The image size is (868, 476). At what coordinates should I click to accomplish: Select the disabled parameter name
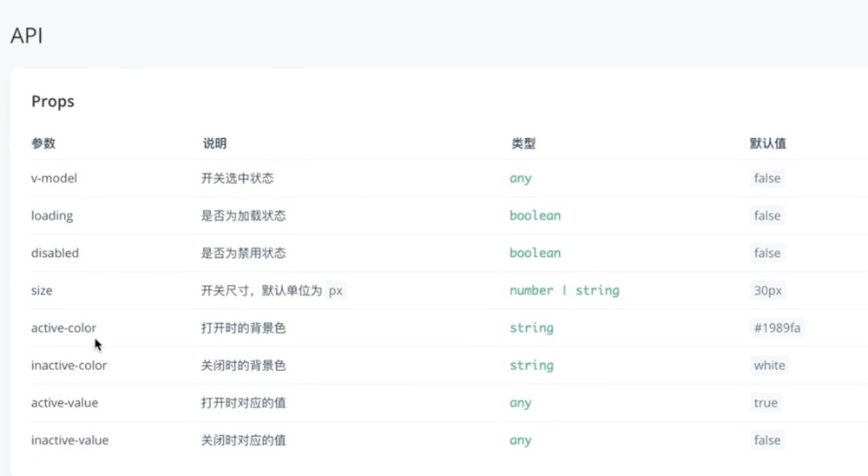pos(55,254)
